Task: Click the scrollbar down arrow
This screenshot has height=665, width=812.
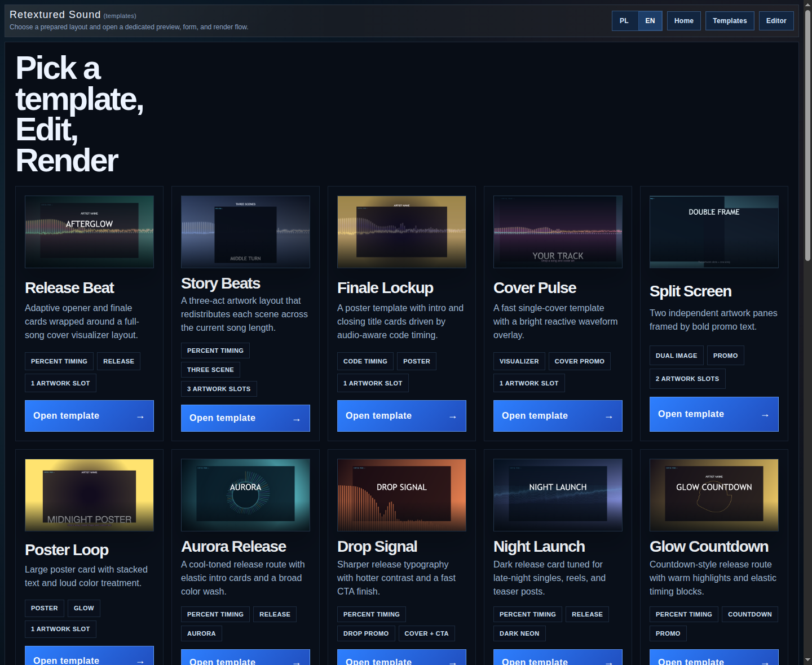Action: (x=807, y=660)
